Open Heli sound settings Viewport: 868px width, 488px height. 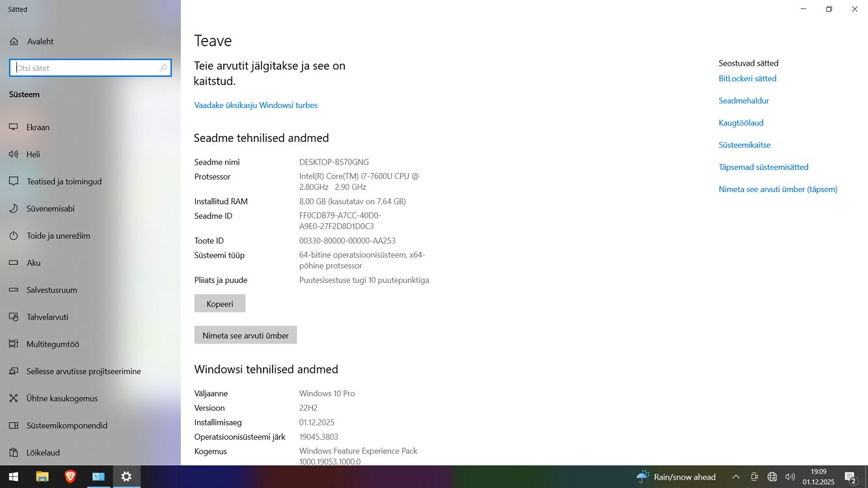33,154
